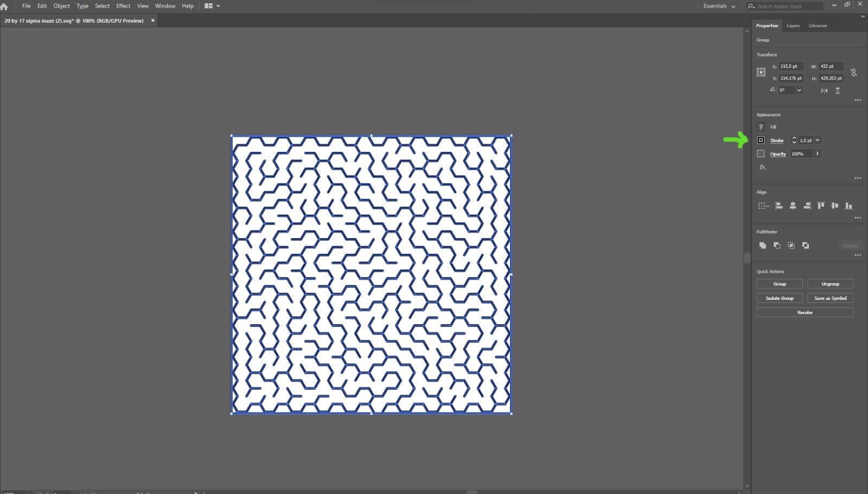Close the sigma maze document tab
This screenshot has width=868, height=494.
(x=152, y=21)
